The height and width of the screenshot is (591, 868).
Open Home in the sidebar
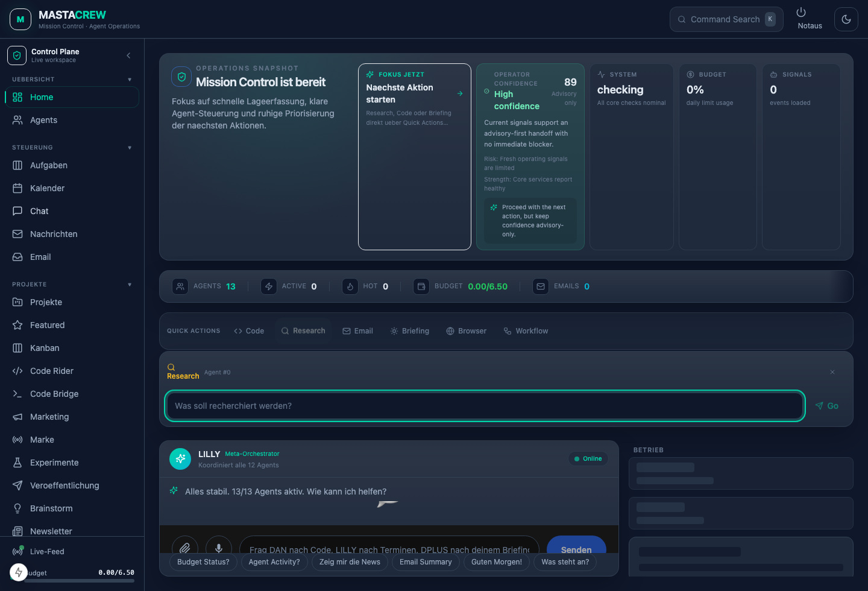[x=72, y=97]
